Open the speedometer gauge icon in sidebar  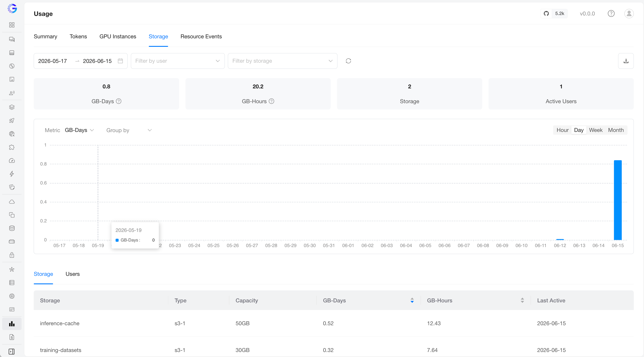(12, 161)
